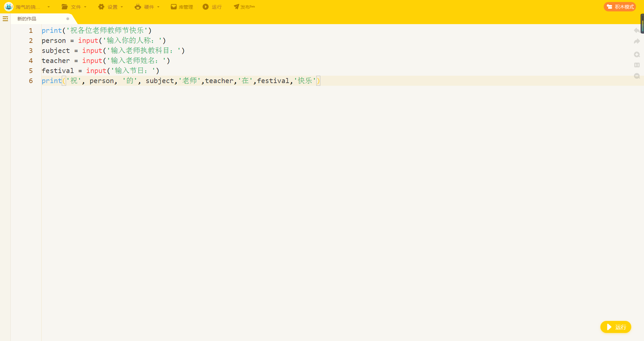Open 库管理 library manager
The height and width of the screenshot is (341, 644).
point(182,7)
